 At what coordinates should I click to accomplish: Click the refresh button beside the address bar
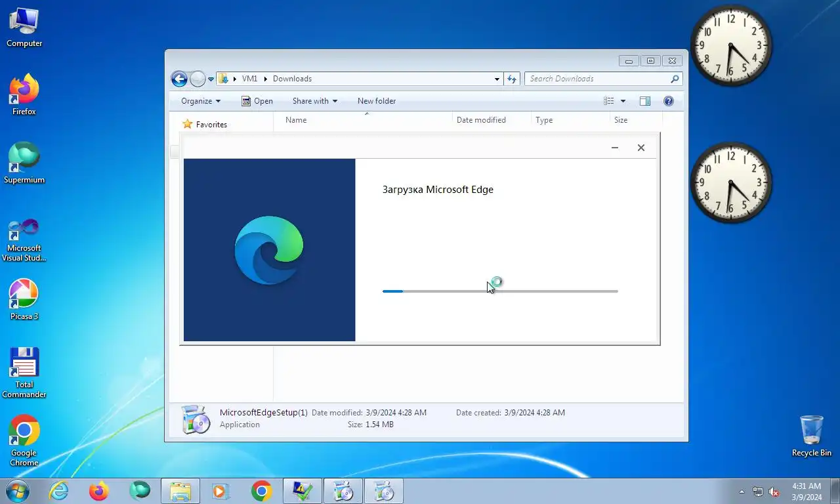point(512,79)
